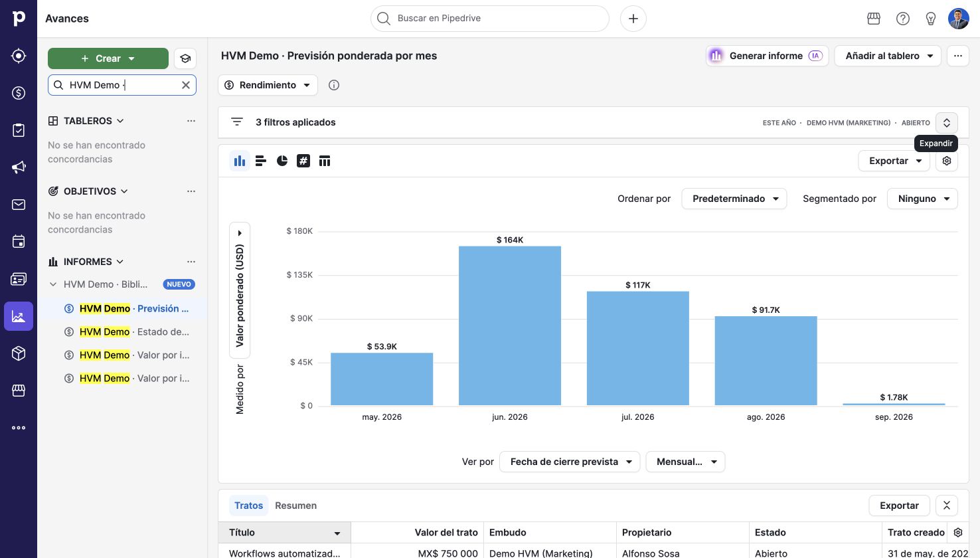Clear the HVM Demo search text
Screen dimensions: 980x558
pos(186,85)
